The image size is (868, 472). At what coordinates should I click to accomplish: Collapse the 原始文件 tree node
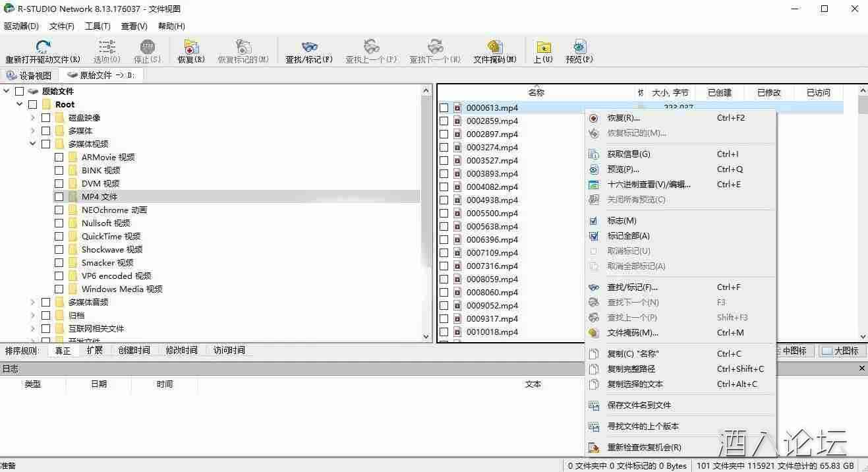pyautogui.click(x=7, y=91)
